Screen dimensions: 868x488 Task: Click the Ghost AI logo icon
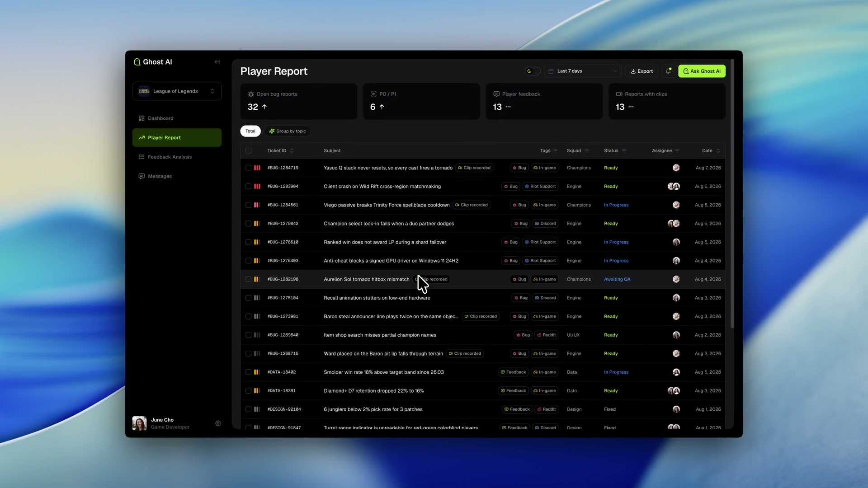click(137, 62)
